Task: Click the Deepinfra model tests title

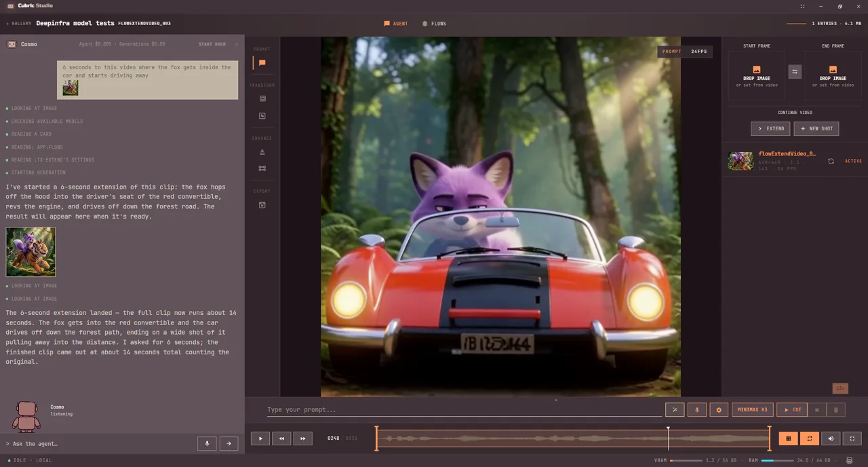Action: point(75,23)
